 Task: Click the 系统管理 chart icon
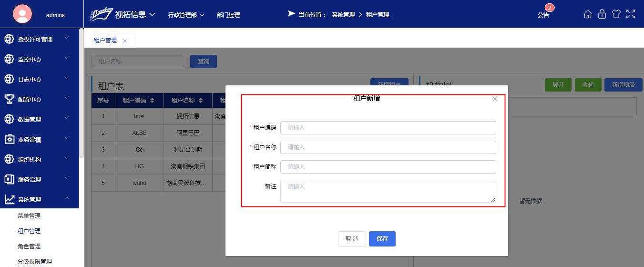click(10, 199)
